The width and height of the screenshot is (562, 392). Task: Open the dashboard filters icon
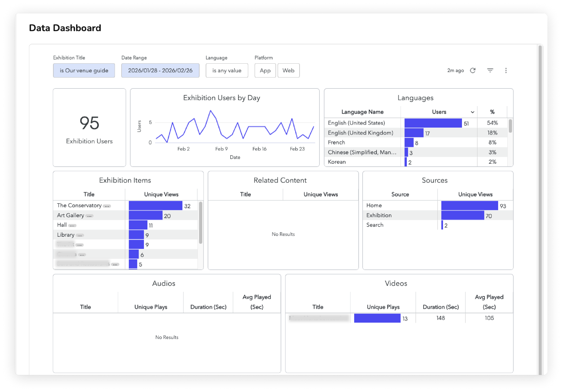coord(490,70)
